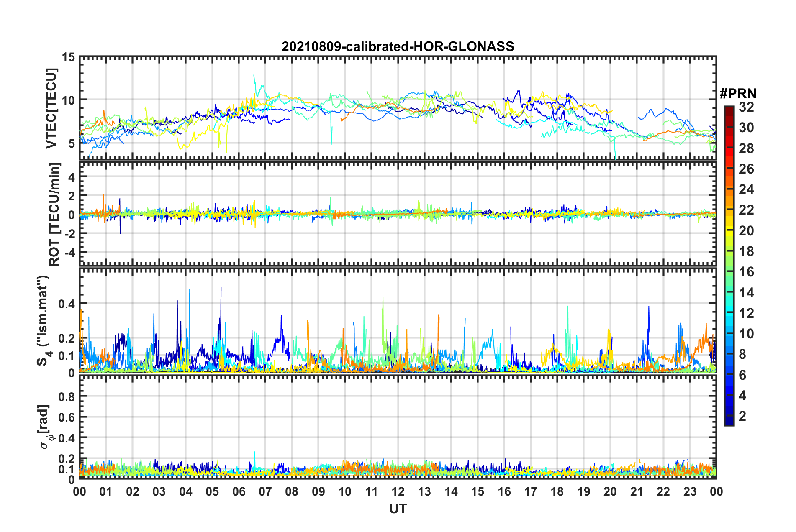Click the colorbar tick label 28

[x=746, y=148]
